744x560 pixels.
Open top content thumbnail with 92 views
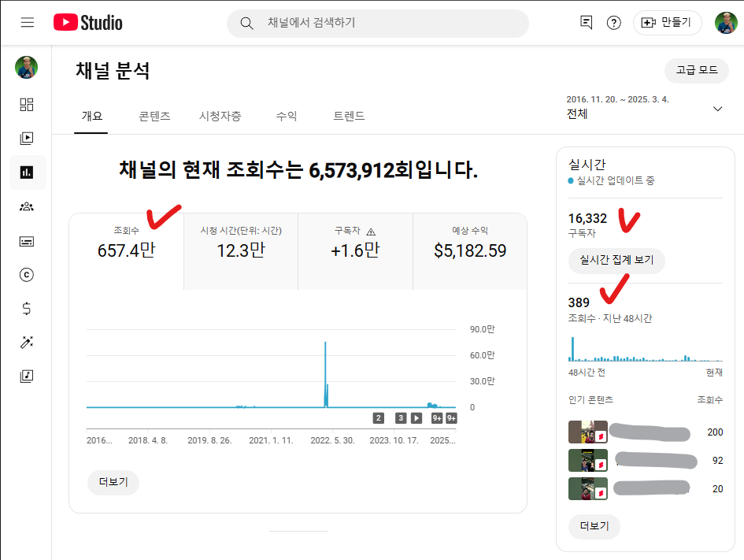588,460
